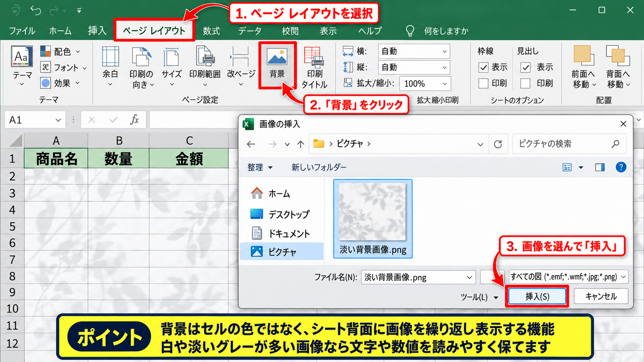
Task: Open Print Titles (印刷タイトル) icon
Action: 314,57
